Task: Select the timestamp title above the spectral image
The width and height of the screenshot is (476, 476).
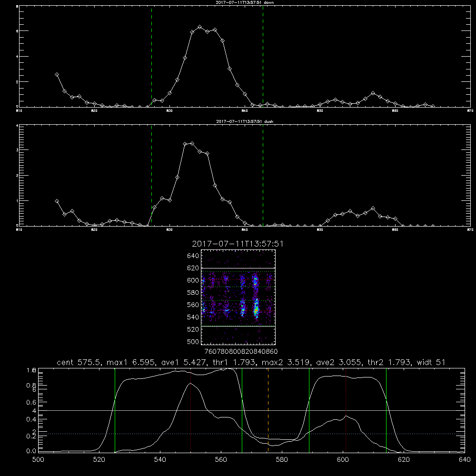Action: pyautogui.click(x=238, y=244)
